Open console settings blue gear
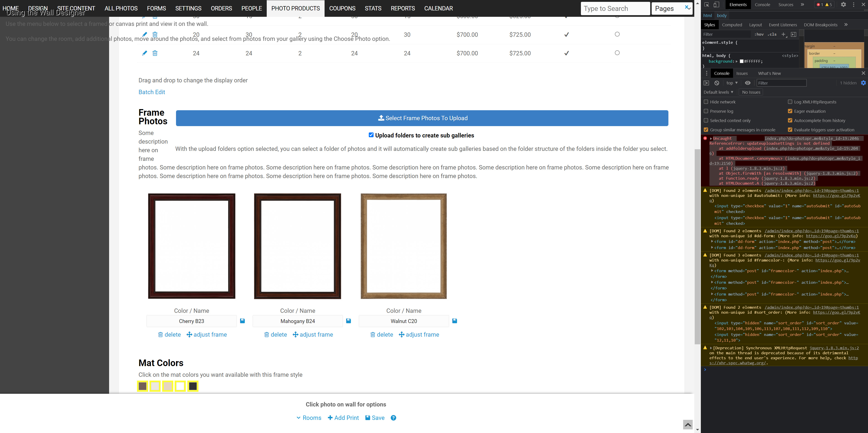This screenshot has height=433, width=868. click(863, 83)
